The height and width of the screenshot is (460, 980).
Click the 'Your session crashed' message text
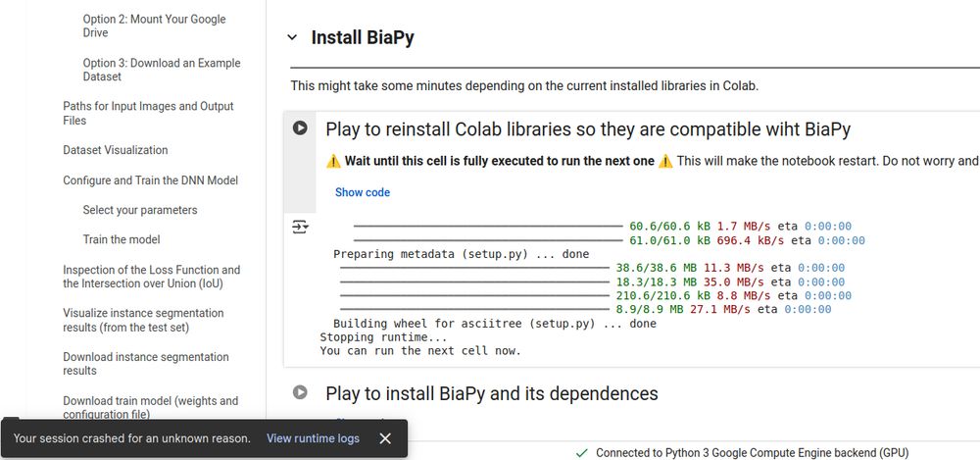click(x=132, y=438)
